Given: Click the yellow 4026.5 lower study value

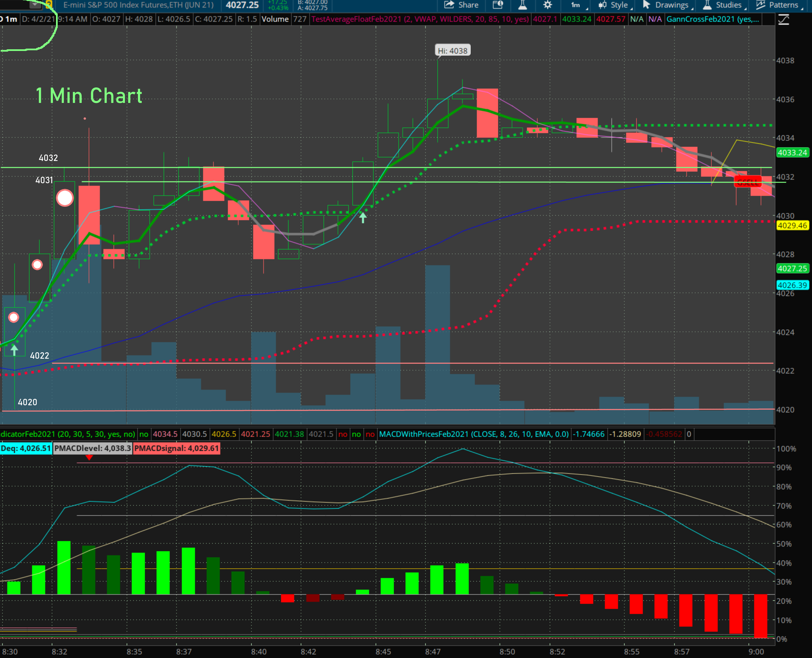Looking at the screenshot, I should pyautogui.click(x=224, y=434).
